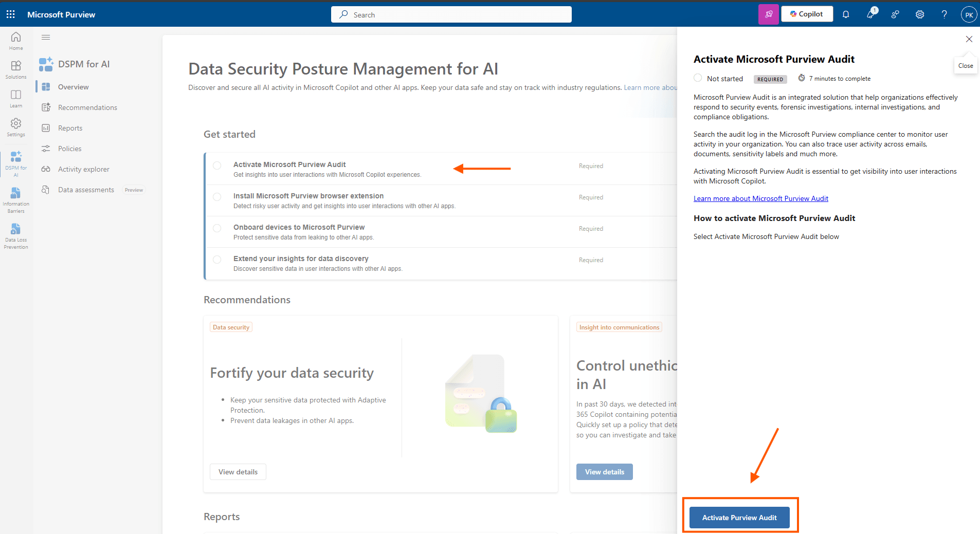Open the app launcher waffle icon

pyautogui.click(x=11, y=14)
